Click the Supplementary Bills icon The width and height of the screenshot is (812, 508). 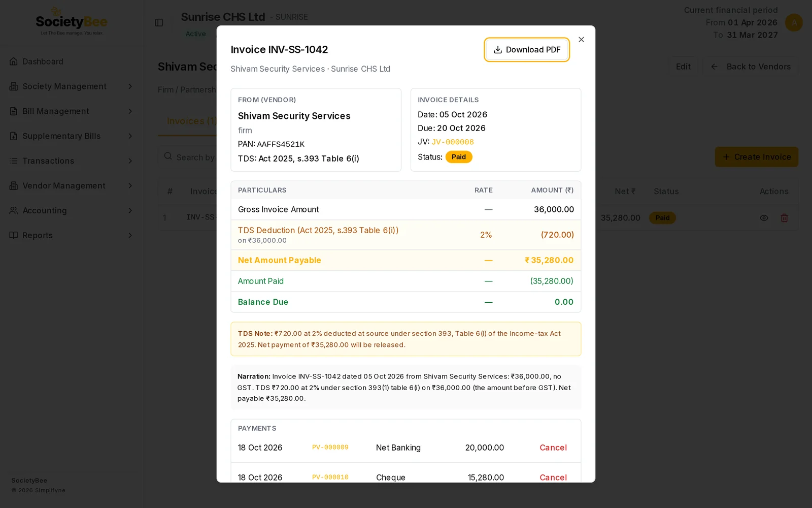[x=14, y=136]
